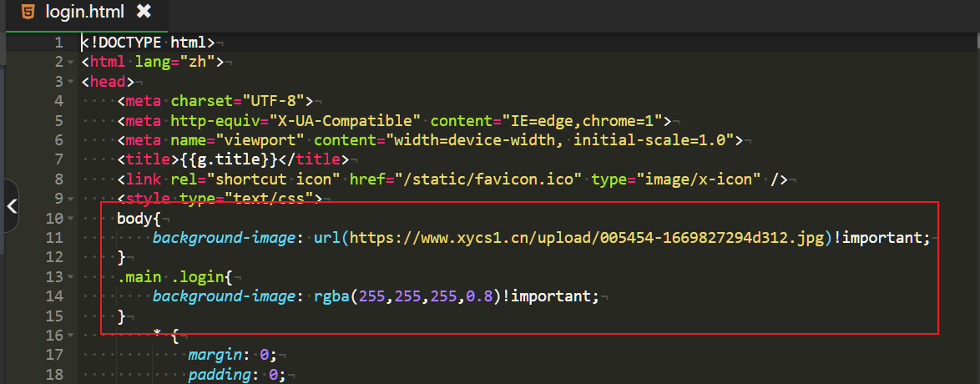Screen dimensions: 980x384
Task: Click background-image property on line 11
Action: pos(225,238)
